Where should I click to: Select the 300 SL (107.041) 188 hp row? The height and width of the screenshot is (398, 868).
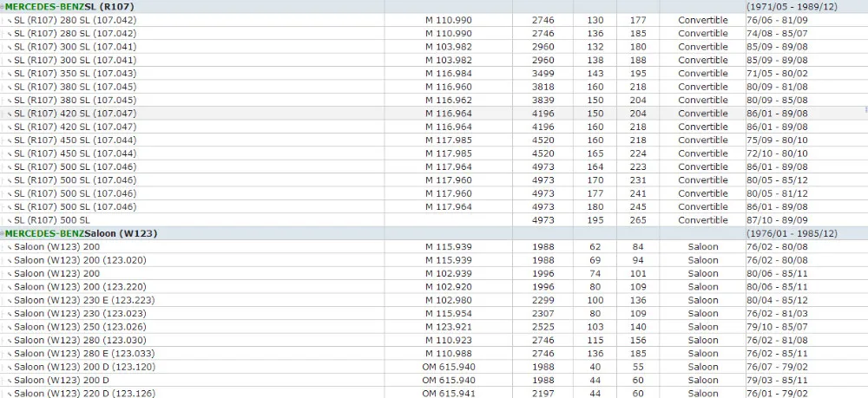coord(434,60)
